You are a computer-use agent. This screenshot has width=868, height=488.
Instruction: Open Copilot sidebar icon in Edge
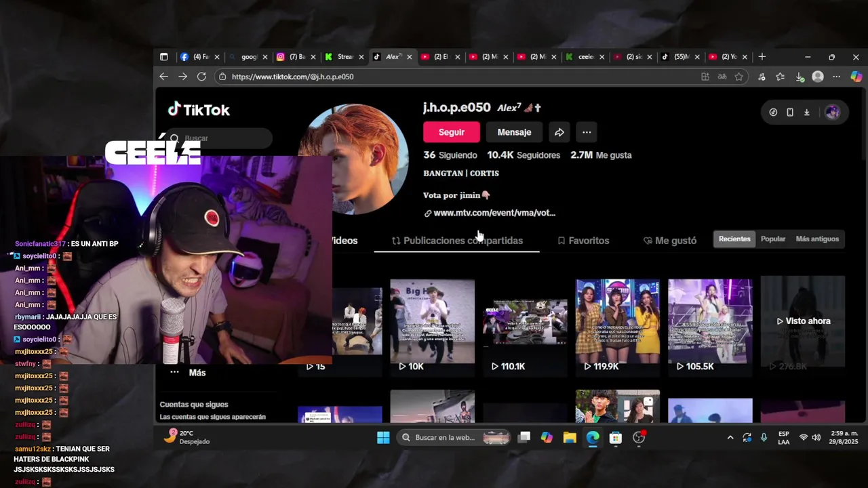click(x=856, y=77)
